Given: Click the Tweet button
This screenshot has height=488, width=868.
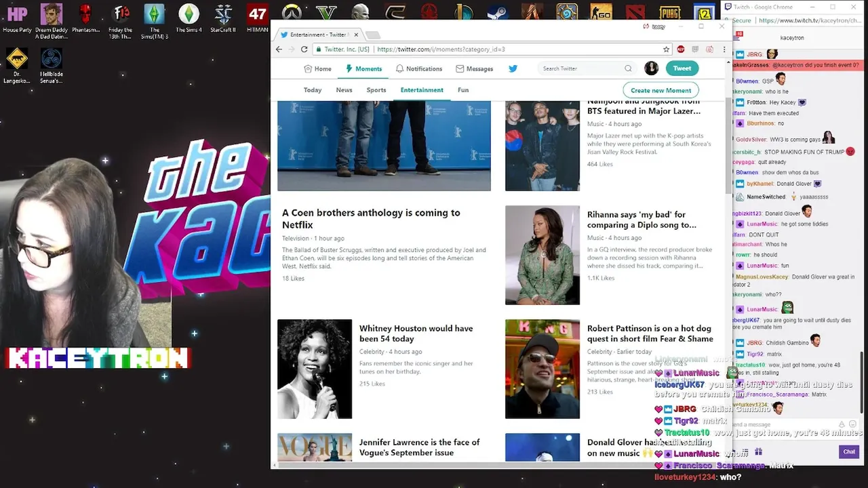Looking at the screenshot, I should point(682,68).
